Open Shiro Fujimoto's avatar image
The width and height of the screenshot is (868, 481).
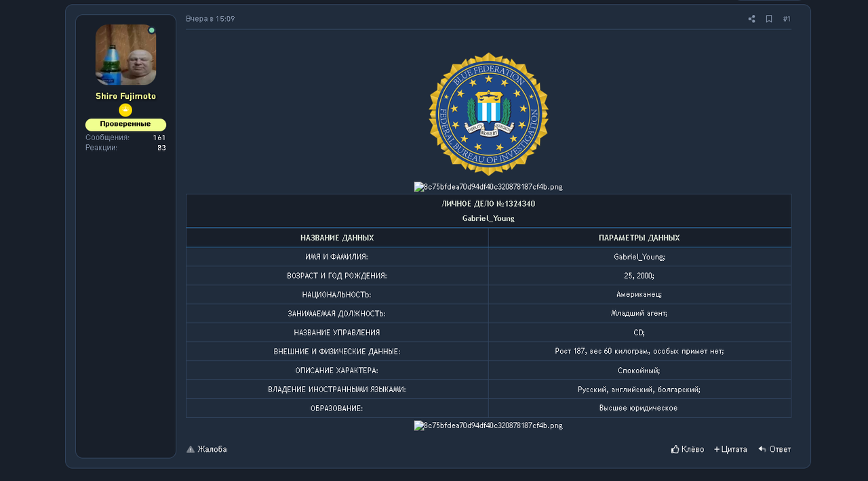coord(125,55)
